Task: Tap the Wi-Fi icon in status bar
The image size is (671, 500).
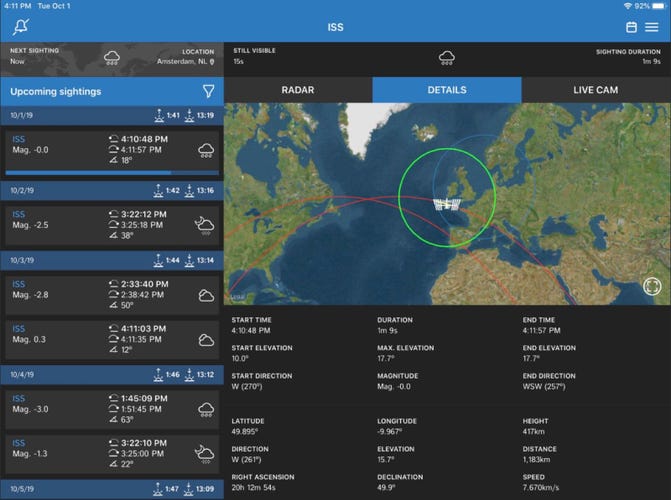Action: (628, 6)
